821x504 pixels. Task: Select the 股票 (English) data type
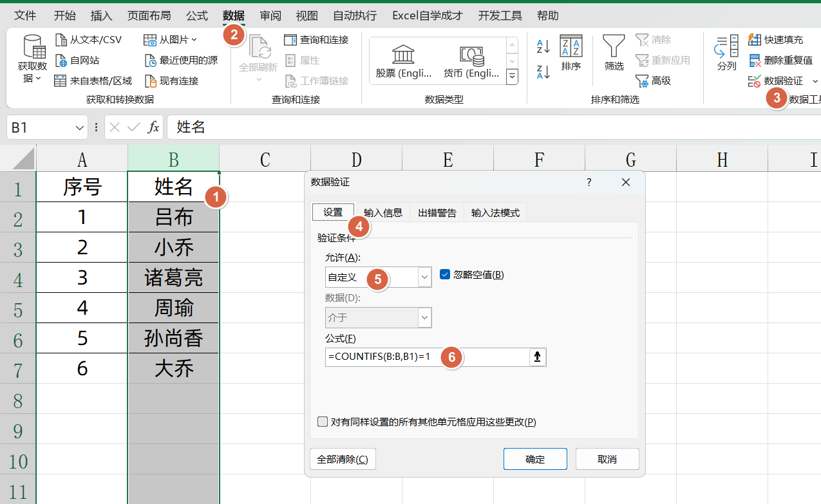coord(404,61)
